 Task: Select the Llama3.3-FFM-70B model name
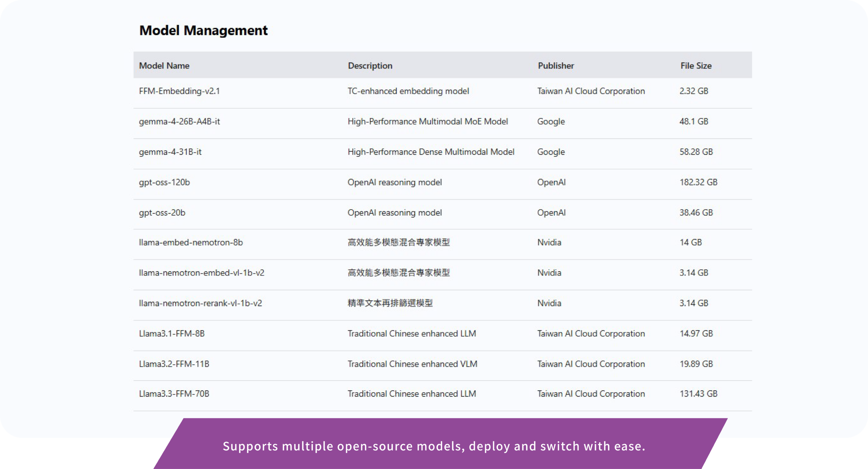pyautogui.click(x=174, y=394)
